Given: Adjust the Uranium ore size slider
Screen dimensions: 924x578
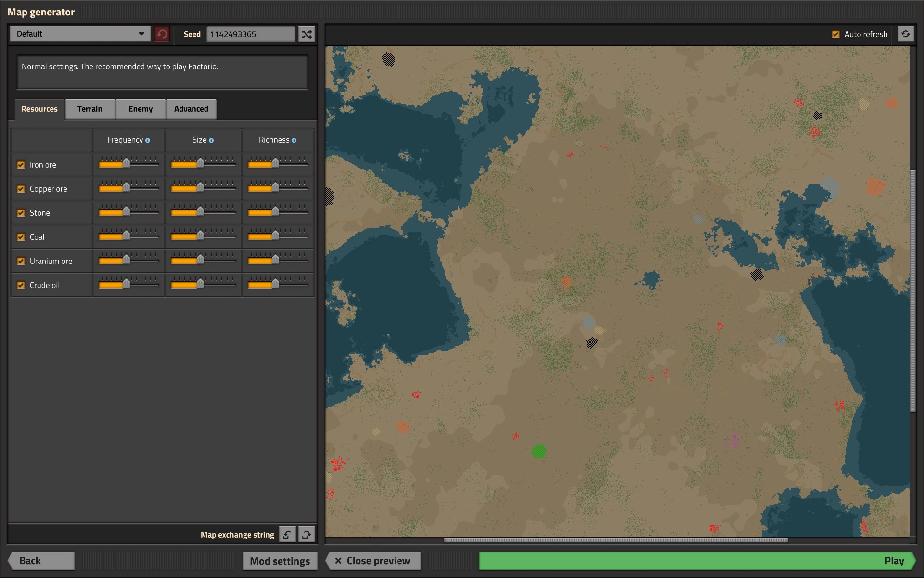Looking at the screenshot, I should tap(203, 260).
